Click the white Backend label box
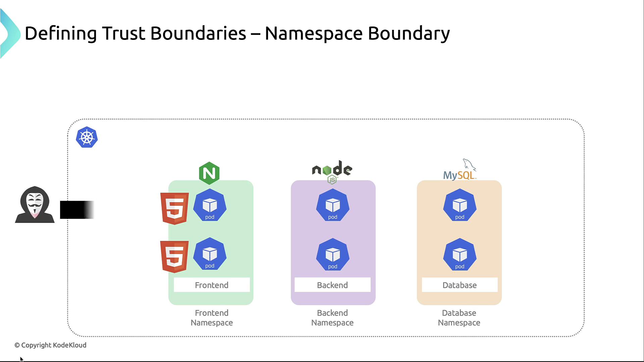 [x=332, y=285]
